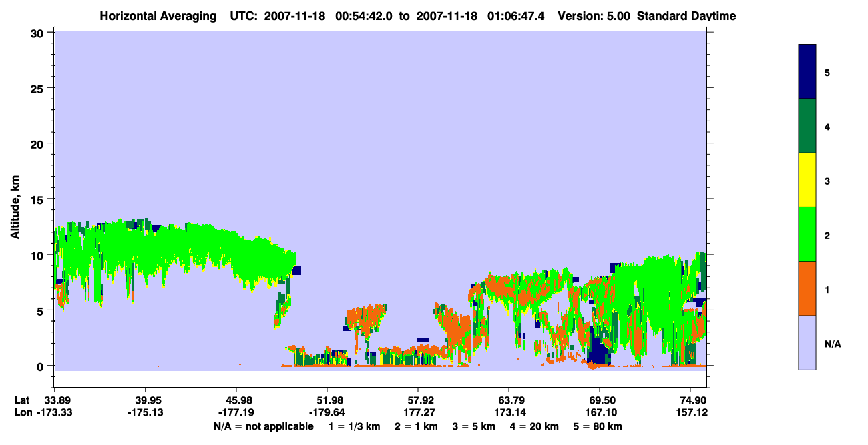Screen dimensions: 868x445
Task: Click the 'Lat' row label
Action: (x=21, y=400)
